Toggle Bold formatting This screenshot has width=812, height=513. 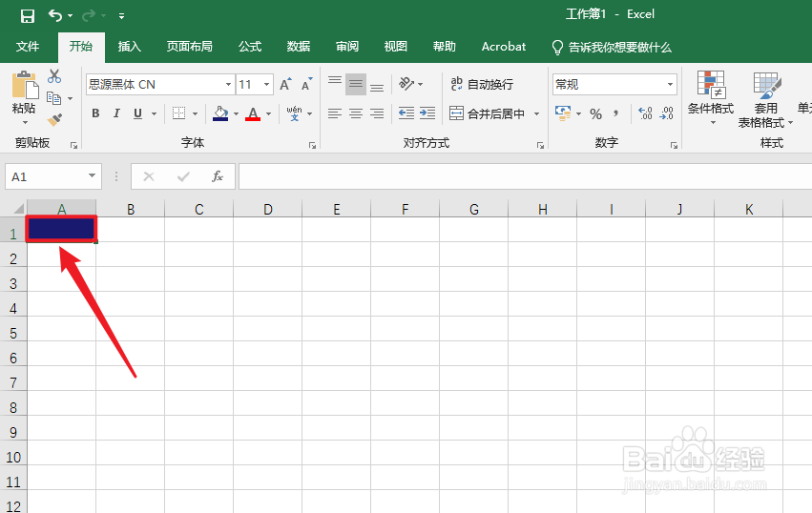tap(95, 113)
